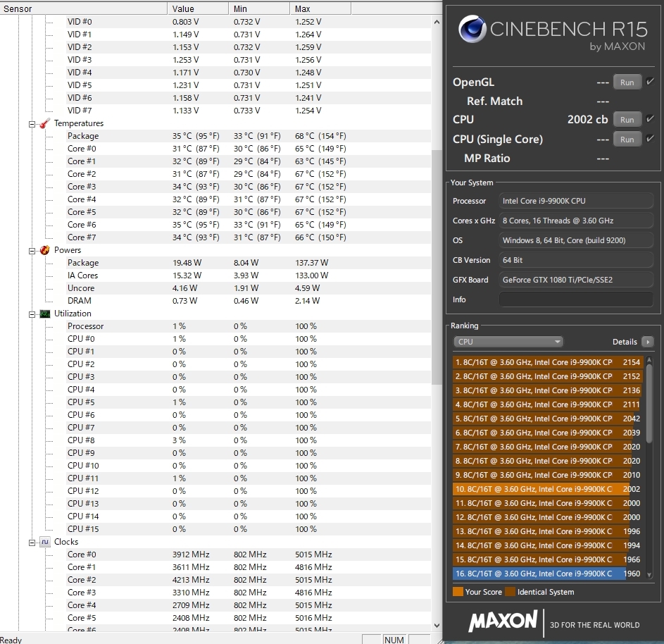Open Details arrow in Ranking

[x=648, y=342]
